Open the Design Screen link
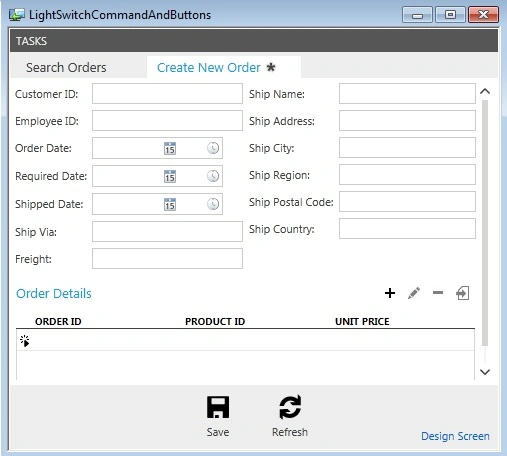 (455, 436)
